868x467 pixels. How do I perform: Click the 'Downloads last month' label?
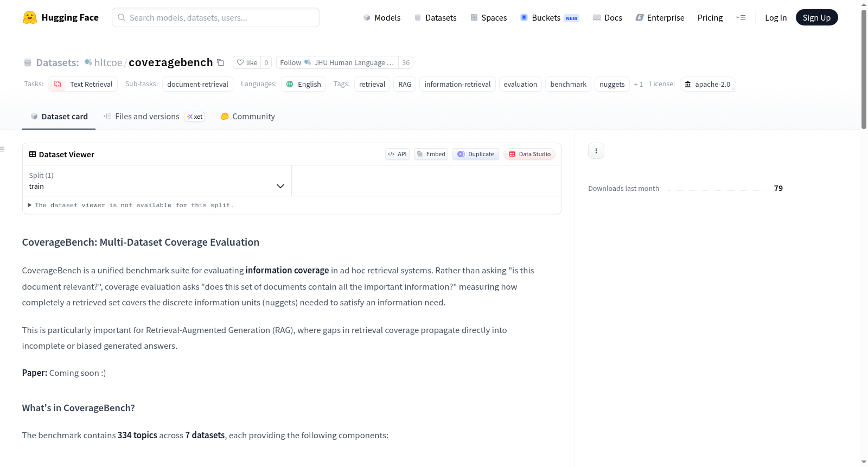(x=624, y=188)
